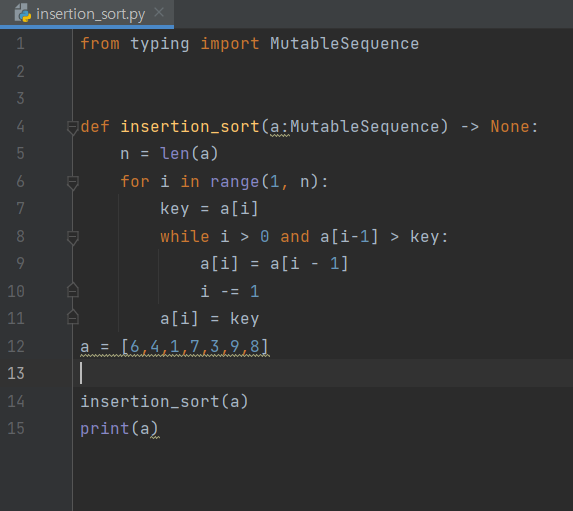Click the underlined parameter a in signature
Screen dimensions: 573x511
click(x=274, y=127)
